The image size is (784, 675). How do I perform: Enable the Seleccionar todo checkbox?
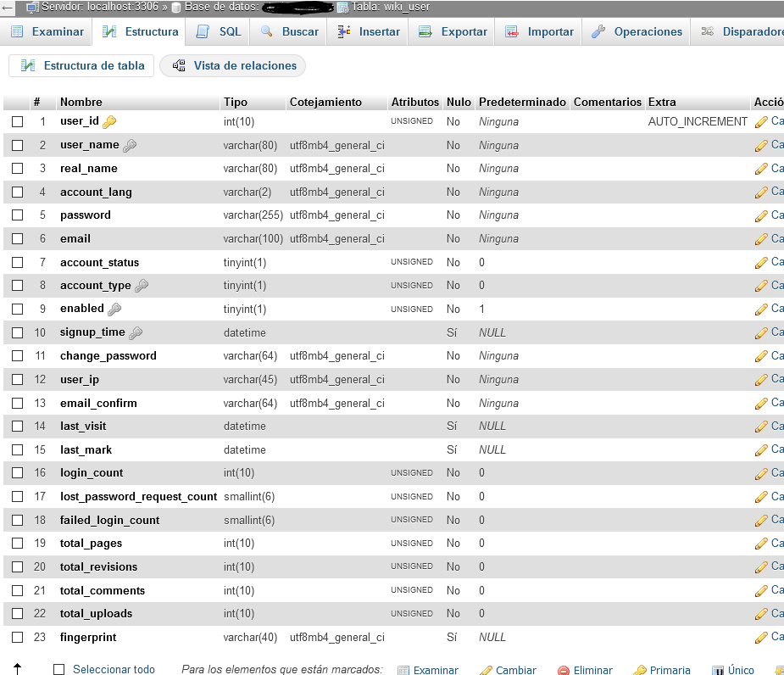tap(59, 670)
